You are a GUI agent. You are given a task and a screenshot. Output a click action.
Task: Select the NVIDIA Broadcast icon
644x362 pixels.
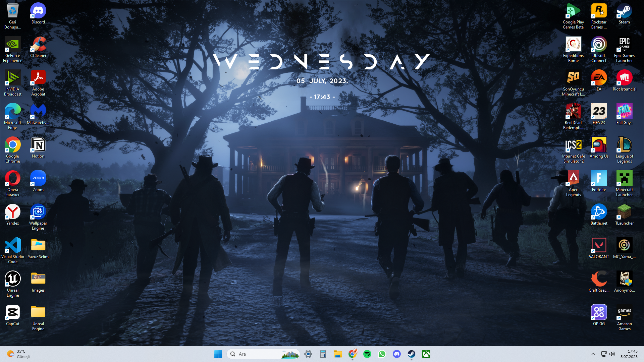(13, 83)
